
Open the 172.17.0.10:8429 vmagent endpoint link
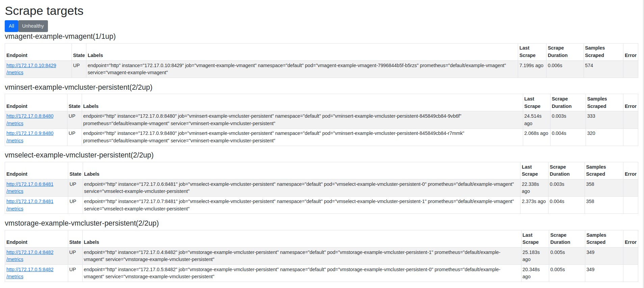click(x=31, y=65)
